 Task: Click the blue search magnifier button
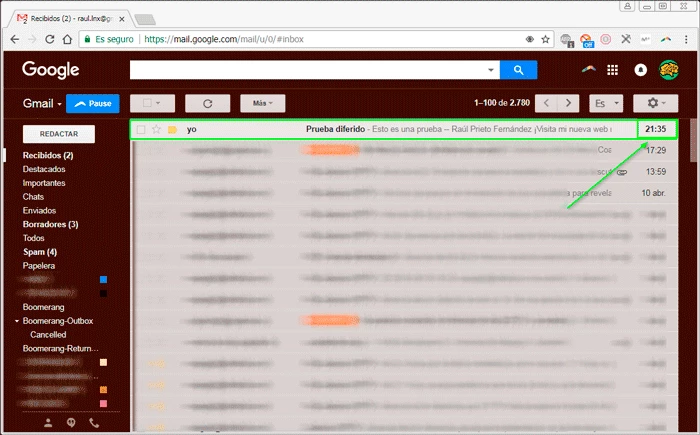(518, 70)
